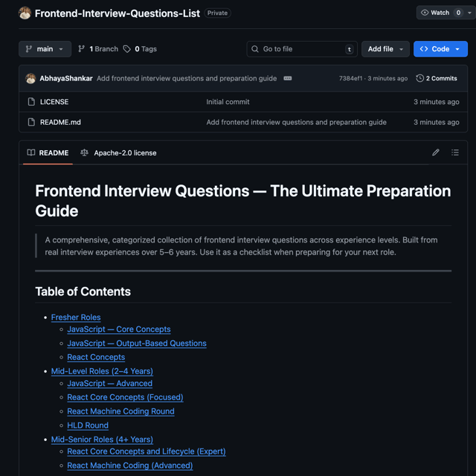This screenshot has height=476, width=476.
Task: Open the HLD Round link
Action: pyautogui.click(x=88, y=425)
